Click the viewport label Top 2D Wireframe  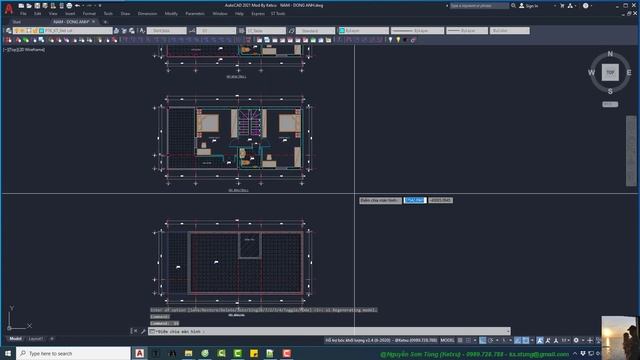(x=24, y=50)
